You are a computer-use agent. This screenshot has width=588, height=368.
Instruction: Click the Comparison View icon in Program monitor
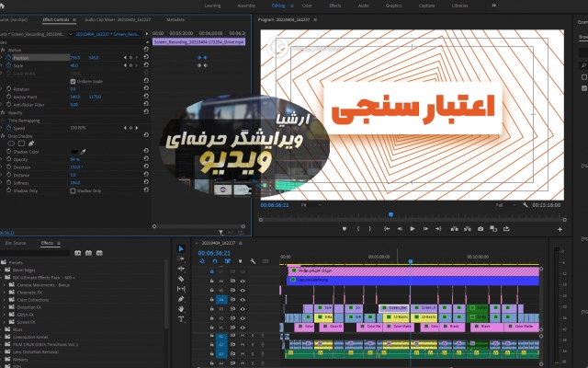pyautogui.click(x=493, y=229)
